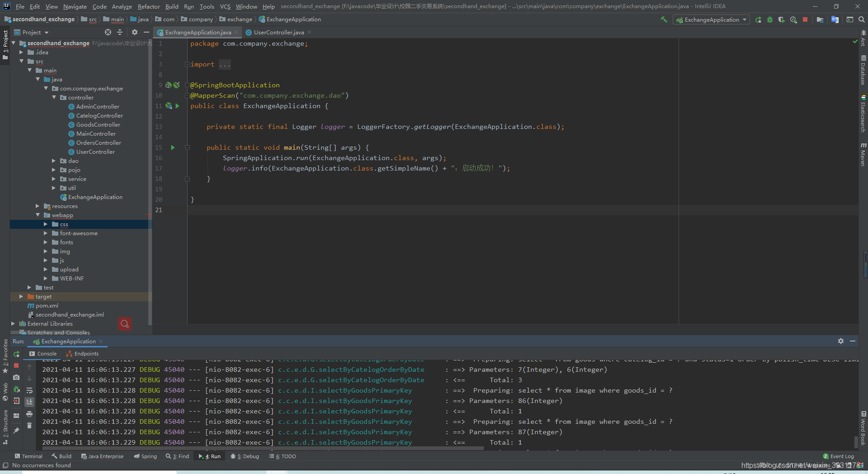This screenshot has width=868, height=474.
Task: Expand the target folder
Action: point(21,297)
